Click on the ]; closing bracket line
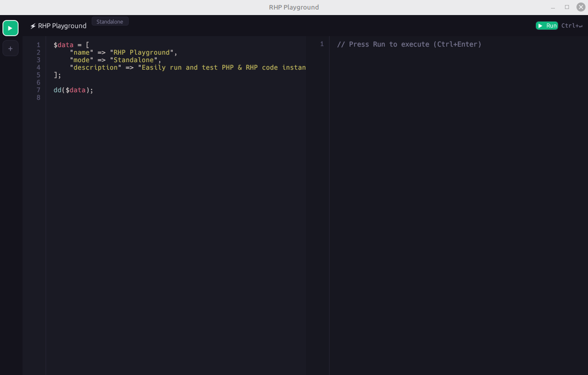Viewport: 588px width, 375px height. (x=58, y=75)
